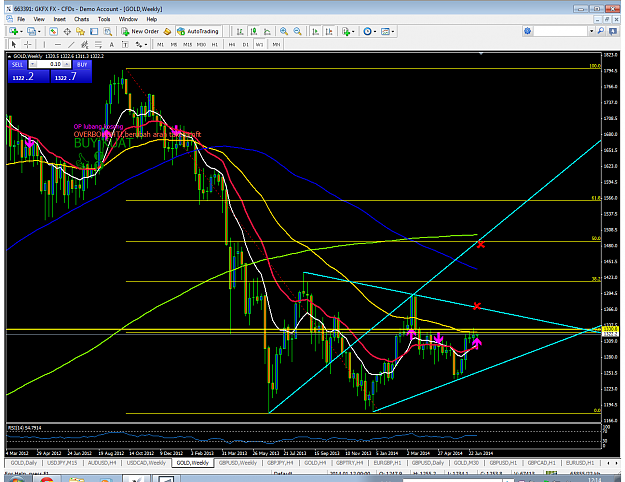Switch to D1 timeframe
625x482 pixels.
click(246, 45)
